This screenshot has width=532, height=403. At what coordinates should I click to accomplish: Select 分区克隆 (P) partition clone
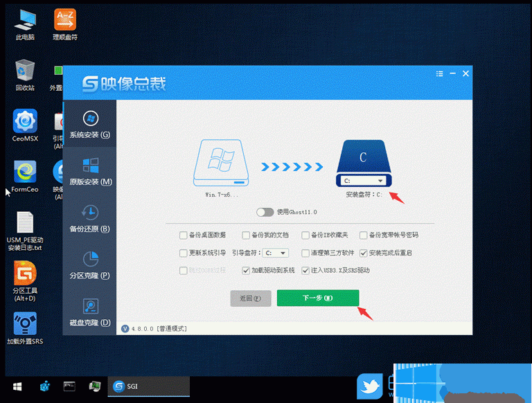click(x=89, y=265)
